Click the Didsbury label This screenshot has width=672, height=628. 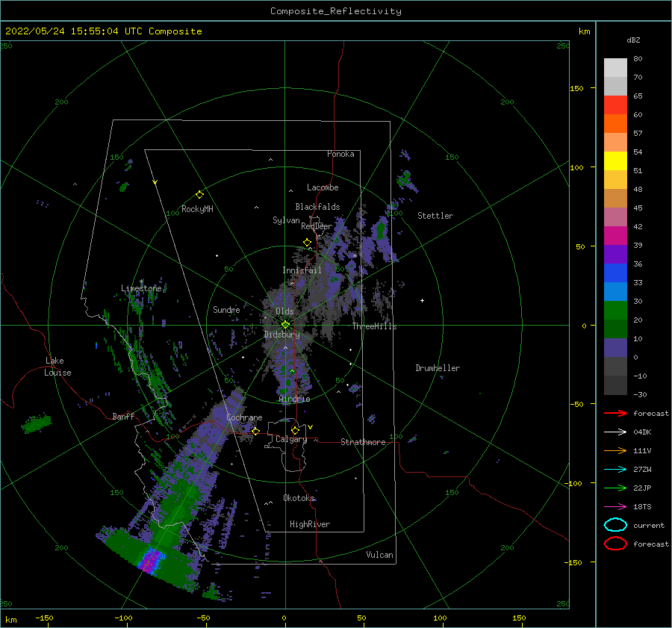281,335
